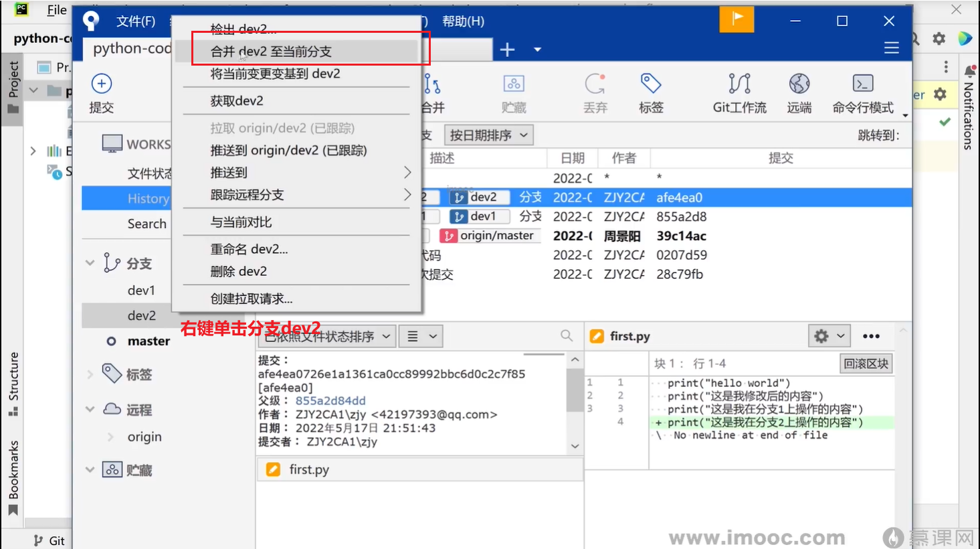Open the Project tool window tab
This screenshot has height=549, width=980.
click(x=13, y=87)
